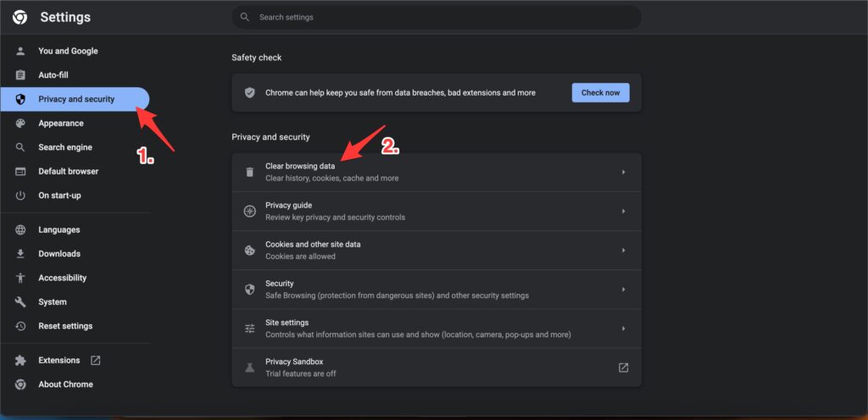Click the trash icon for Clear browsing data
Screen dimensions: 868x420
pyautogui.click(x=249, y=172)
